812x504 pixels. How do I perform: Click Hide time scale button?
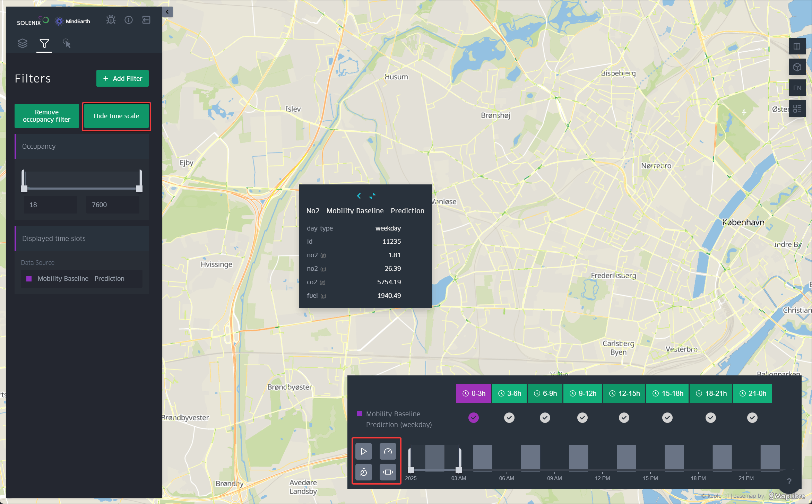pos(116,116)
